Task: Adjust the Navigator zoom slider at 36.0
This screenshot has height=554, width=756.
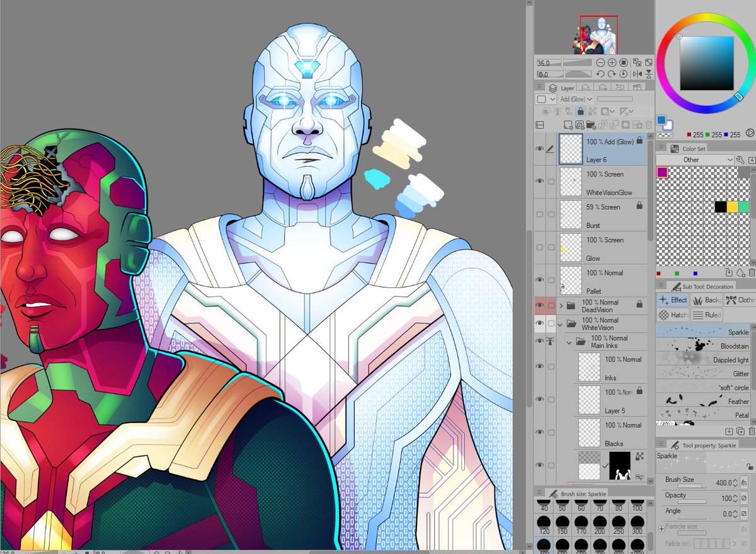Action: 564,62
